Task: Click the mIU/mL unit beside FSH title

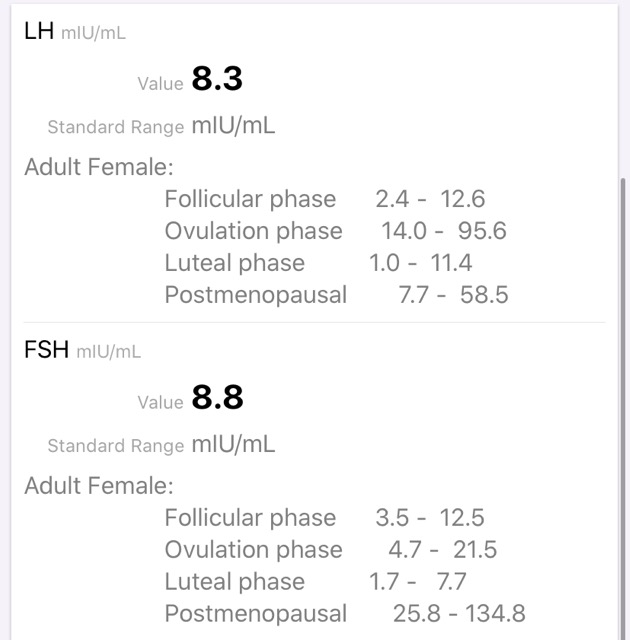Action: (109, 352)
